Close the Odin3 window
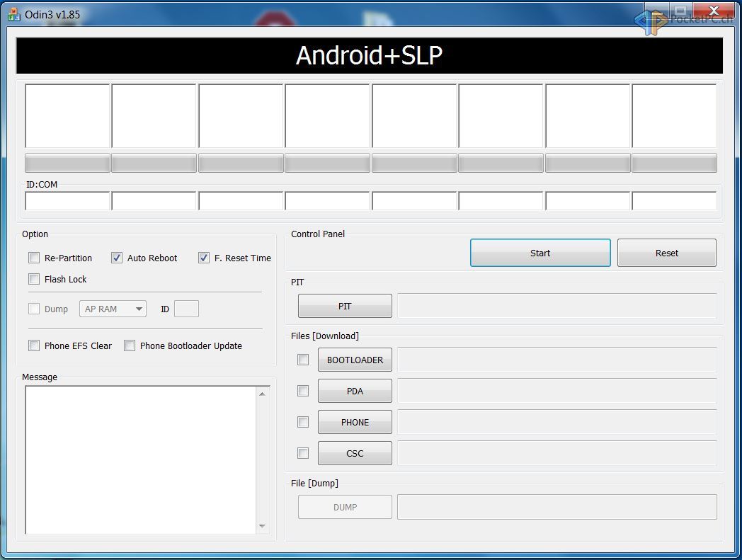The height and width of the screenshot is (560, 742). pos(714,11)
